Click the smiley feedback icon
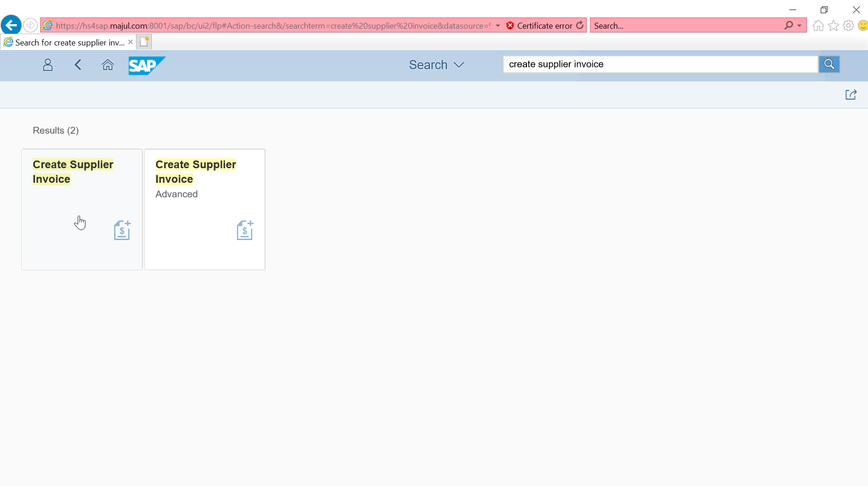 (x=862, y=25)
